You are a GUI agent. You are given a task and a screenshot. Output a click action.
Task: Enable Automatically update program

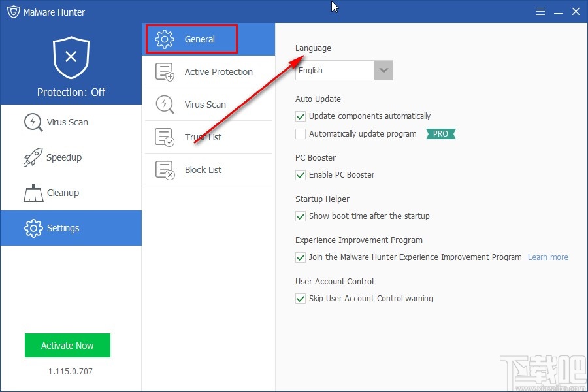point(301,133)
